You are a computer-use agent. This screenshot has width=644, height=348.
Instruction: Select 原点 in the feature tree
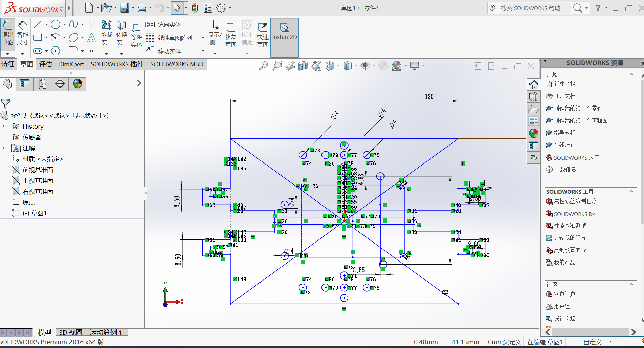coord(29,202)
